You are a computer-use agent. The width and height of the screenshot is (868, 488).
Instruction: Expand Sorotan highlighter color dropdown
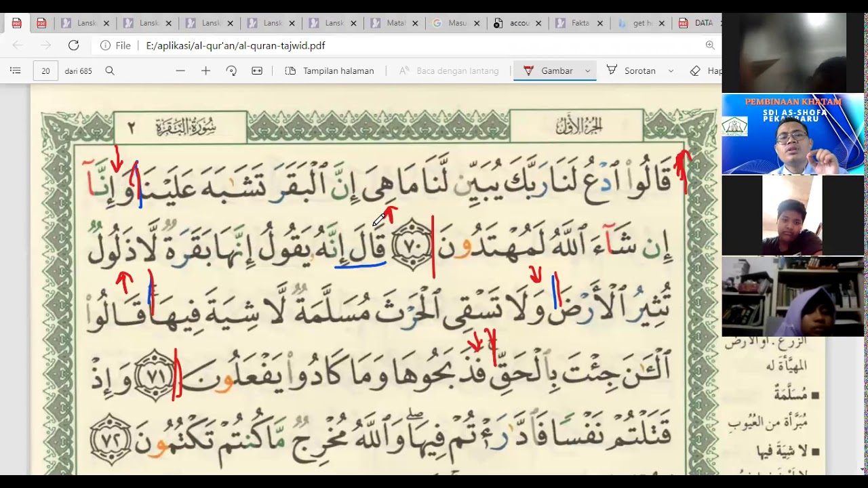pyautogui.click(x=671, y=70)
